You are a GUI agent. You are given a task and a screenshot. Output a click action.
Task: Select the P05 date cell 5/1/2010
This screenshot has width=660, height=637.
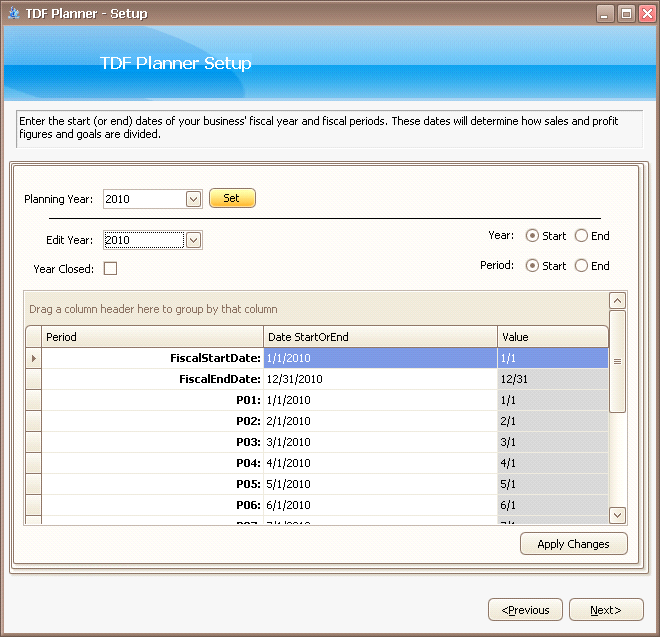point(381,484)
